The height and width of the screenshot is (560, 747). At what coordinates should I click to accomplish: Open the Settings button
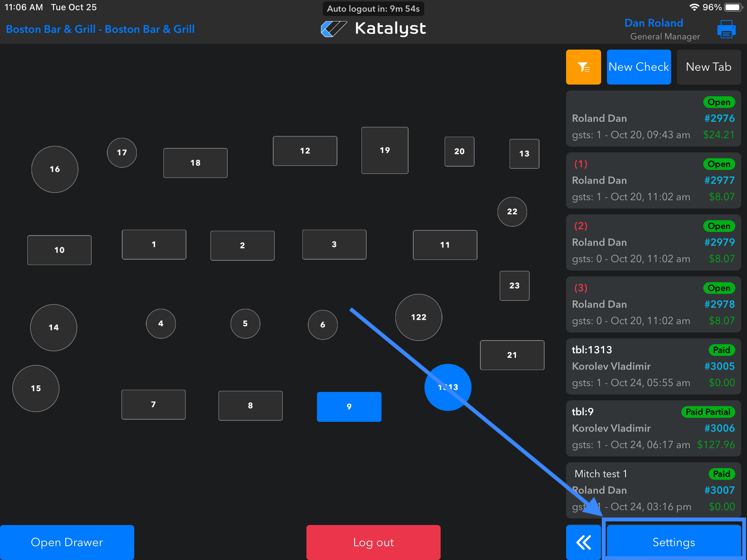[x=673, y=542]
